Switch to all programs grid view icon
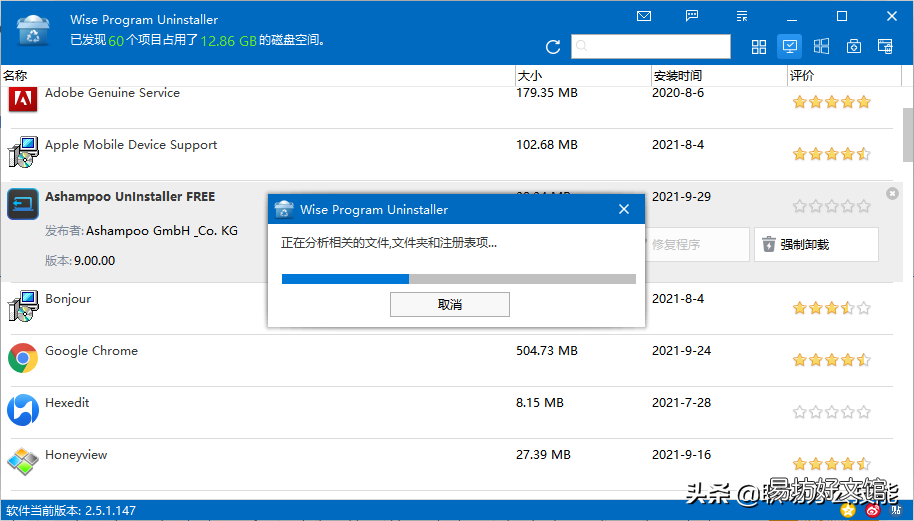 [x=759, y=47]
